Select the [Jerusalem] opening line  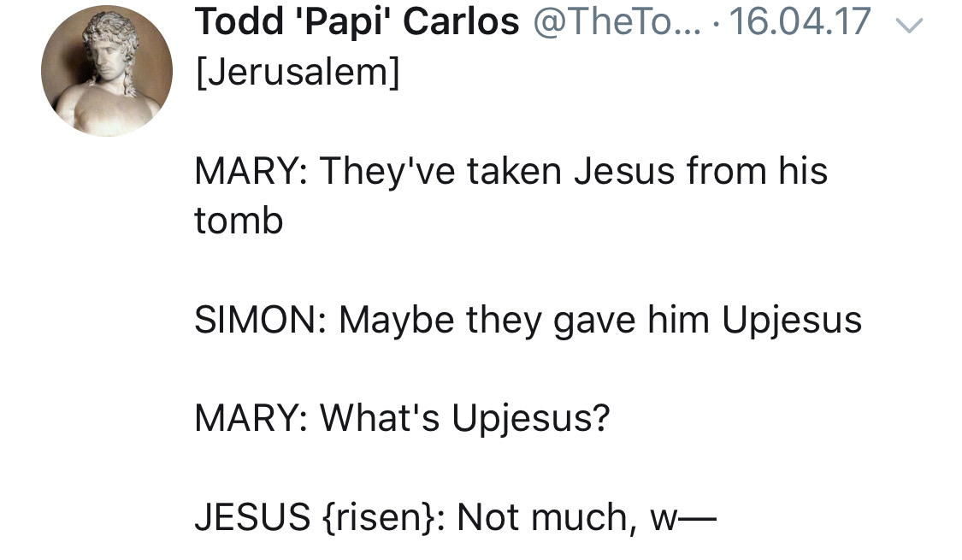point(298,73)
